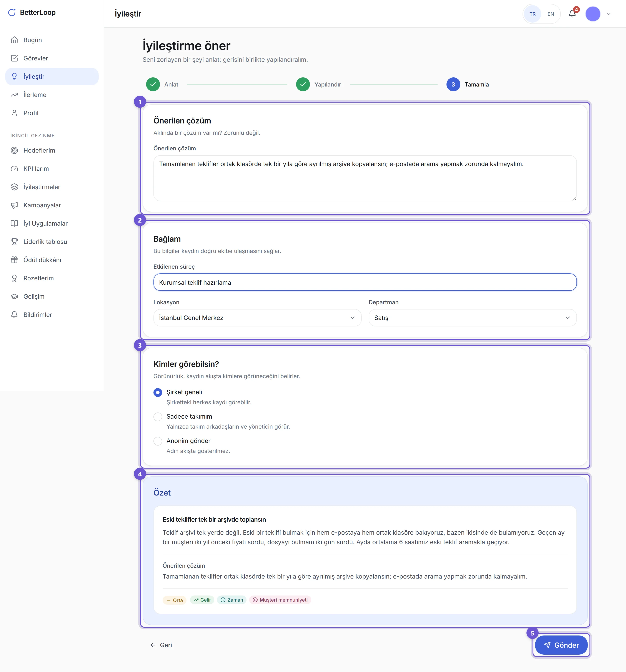626x672 pixels.
Task: Switch language to TR
Action: coord(533,14)
